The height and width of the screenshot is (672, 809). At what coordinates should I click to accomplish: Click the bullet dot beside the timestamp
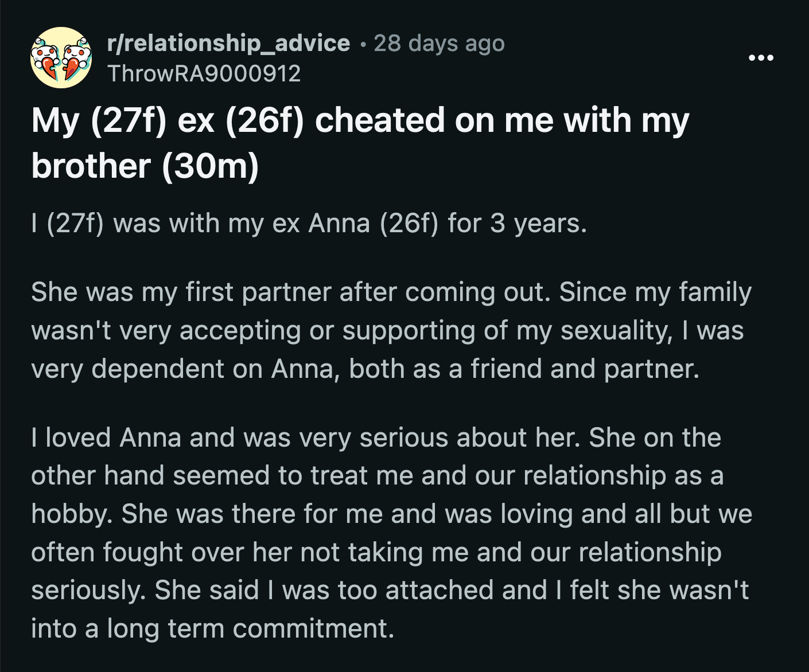tap(363, 44)
